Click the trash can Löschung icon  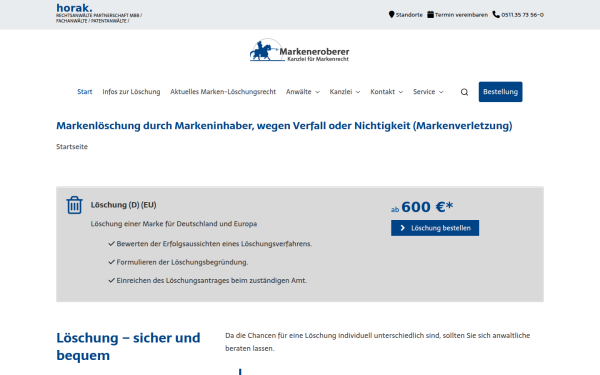pyautogui.click(x=74, y=205)
